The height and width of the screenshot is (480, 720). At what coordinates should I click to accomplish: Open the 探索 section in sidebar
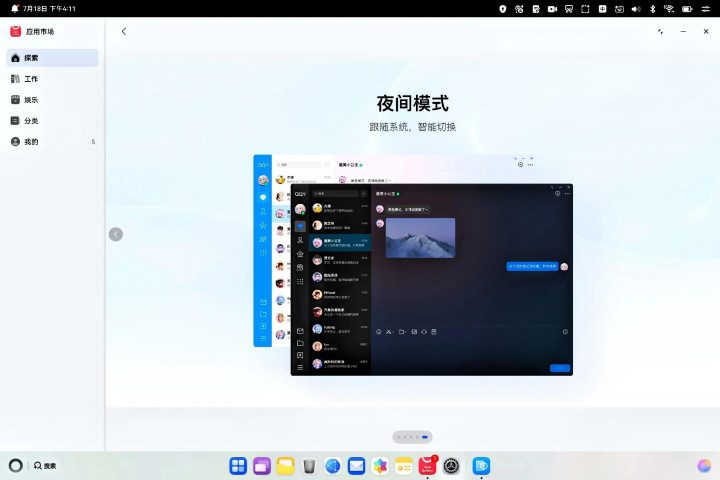click(x=52, y=58)
